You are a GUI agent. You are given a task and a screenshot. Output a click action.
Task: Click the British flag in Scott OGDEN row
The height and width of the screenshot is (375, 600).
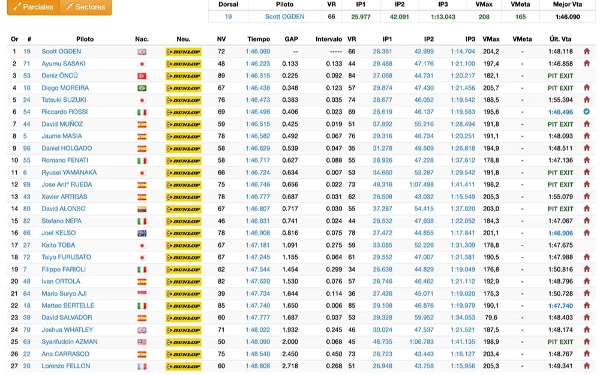(142, 52)
